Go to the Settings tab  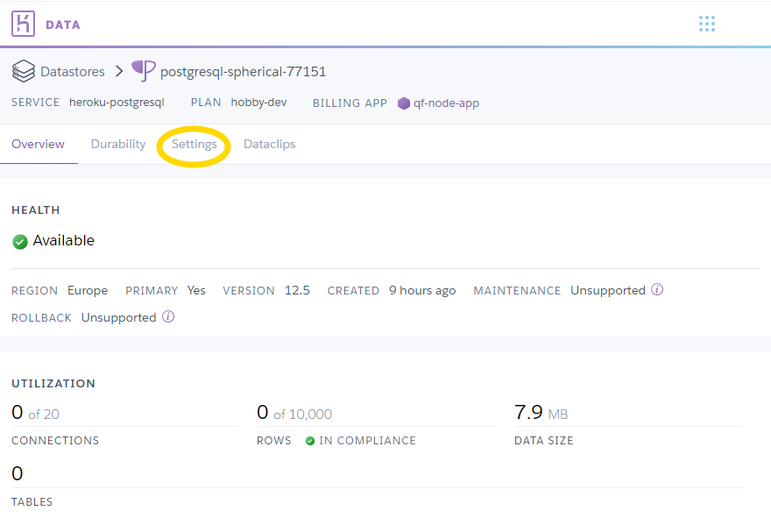point(194,144)
